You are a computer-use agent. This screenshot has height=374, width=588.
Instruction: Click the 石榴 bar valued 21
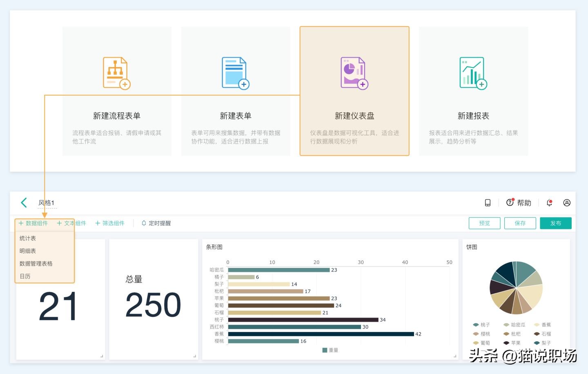(x=274, y=313)
